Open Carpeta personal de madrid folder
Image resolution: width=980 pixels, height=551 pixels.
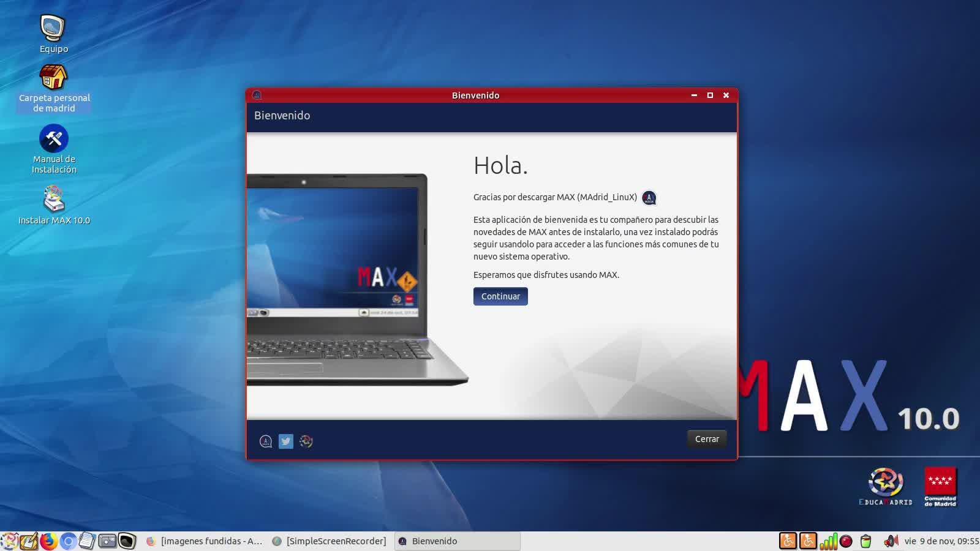(x=54, y=89)
